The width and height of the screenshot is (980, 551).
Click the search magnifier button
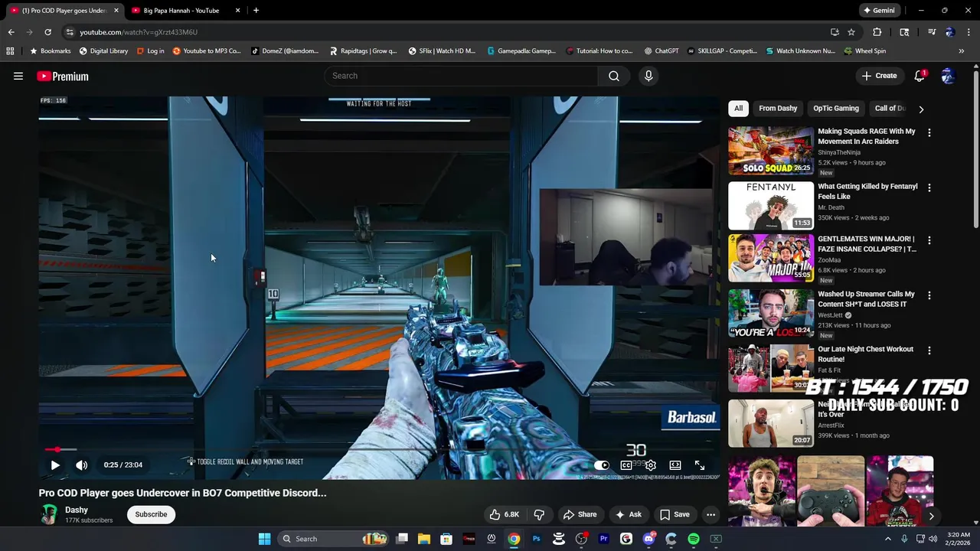tap(614, 76)
